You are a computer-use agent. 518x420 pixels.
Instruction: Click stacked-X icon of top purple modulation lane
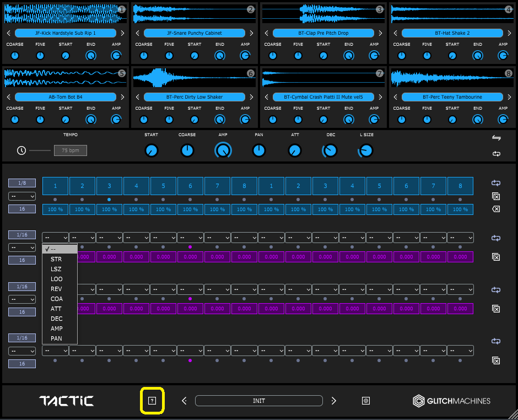click(x=496, y=257)
